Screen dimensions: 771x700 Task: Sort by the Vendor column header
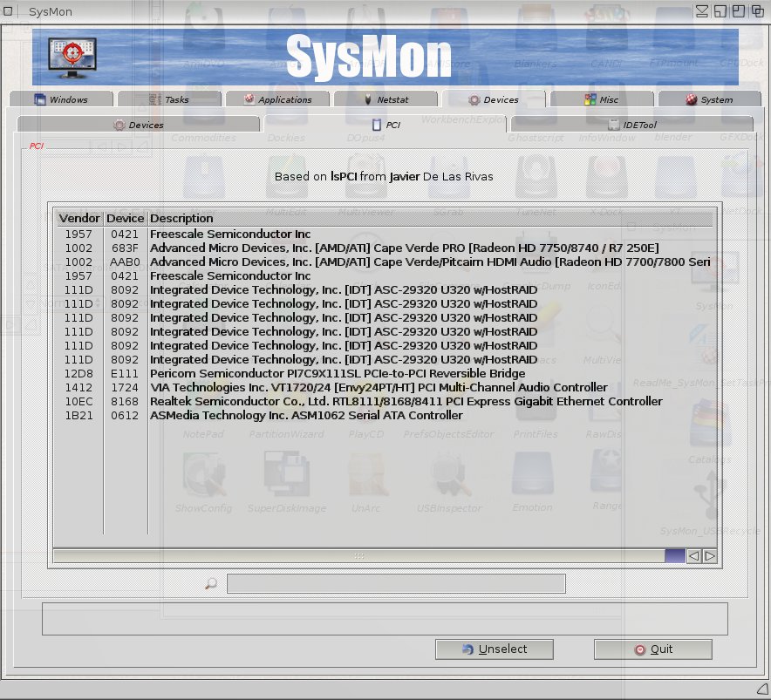(79, 218)
